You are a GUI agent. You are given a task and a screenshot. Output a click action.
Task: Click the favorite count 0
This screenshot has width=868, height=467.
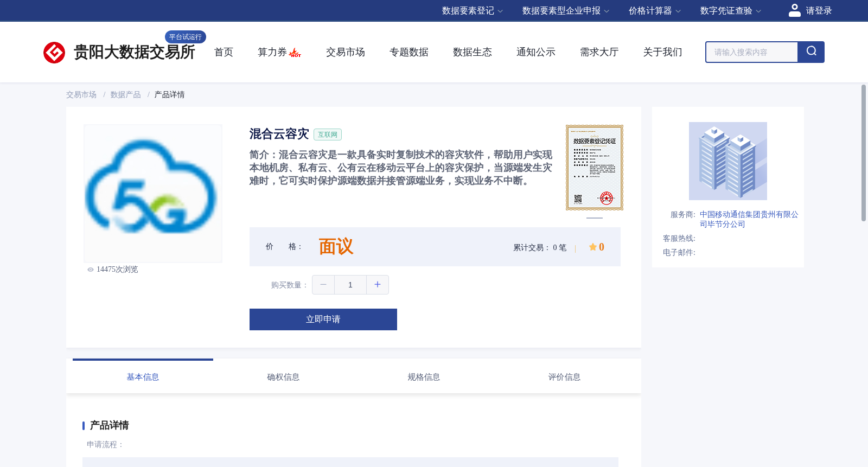(602, 247)
